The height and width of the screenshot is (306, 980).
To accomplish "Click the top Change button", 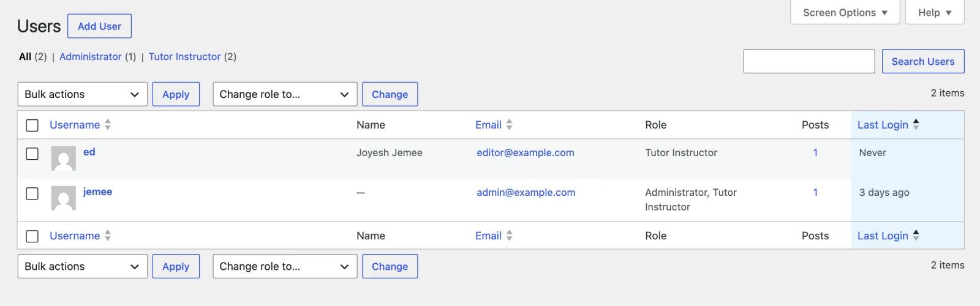I will 390,94.
